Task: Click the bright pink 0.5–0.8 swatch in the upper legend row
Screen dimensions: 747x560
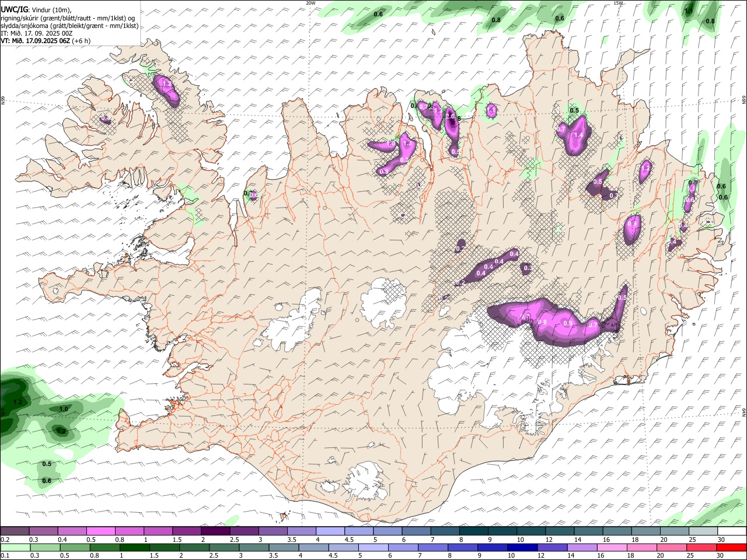Action: coord(101,531)
